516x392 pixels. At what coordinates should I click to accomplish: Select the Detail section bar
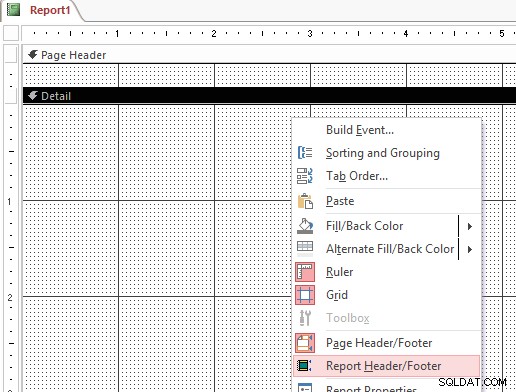click(x=269, y=96)
